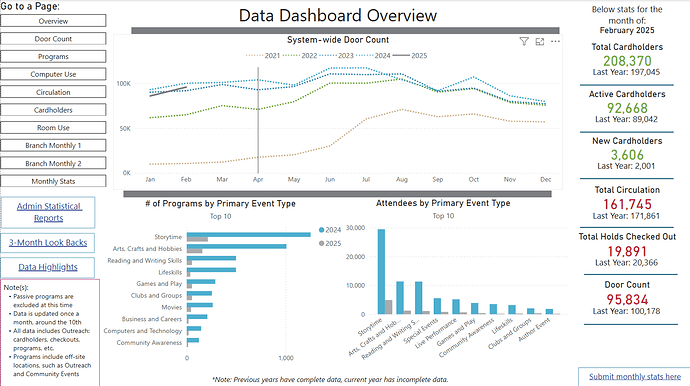
Task: Select Arts, Crafts and Hobbies 2024 bar
Action: coord(237,246)
